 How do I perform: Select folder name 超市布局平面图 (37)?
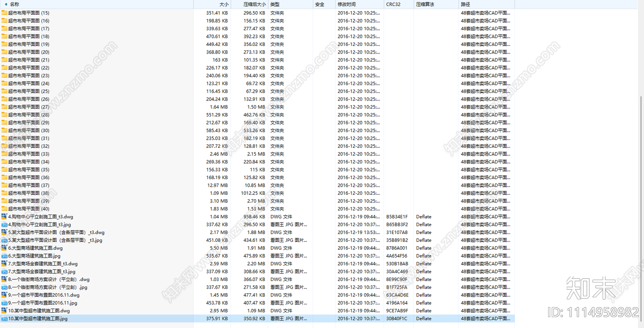click(x=29, y=186)
